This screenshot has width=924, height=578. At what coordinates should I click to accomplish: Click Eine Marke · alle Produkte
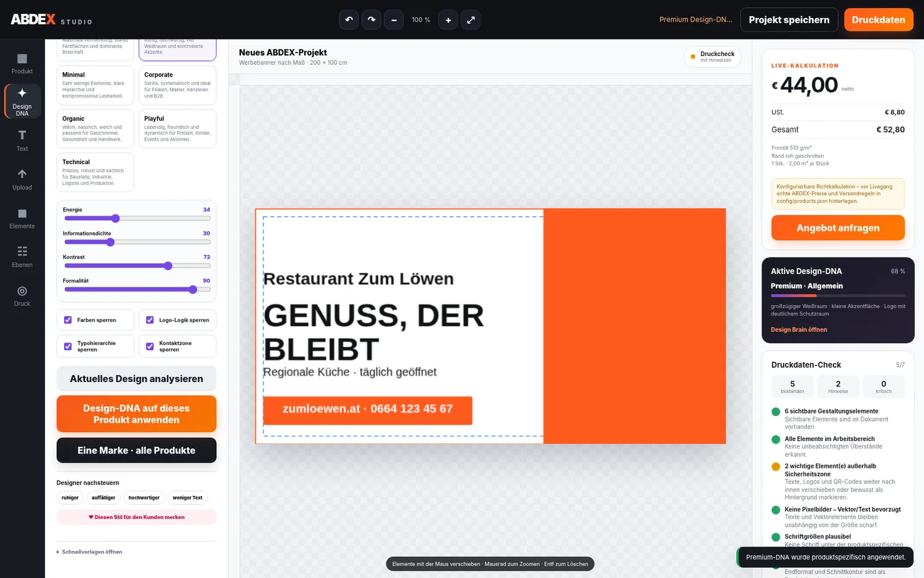click(x=137, y=450)
